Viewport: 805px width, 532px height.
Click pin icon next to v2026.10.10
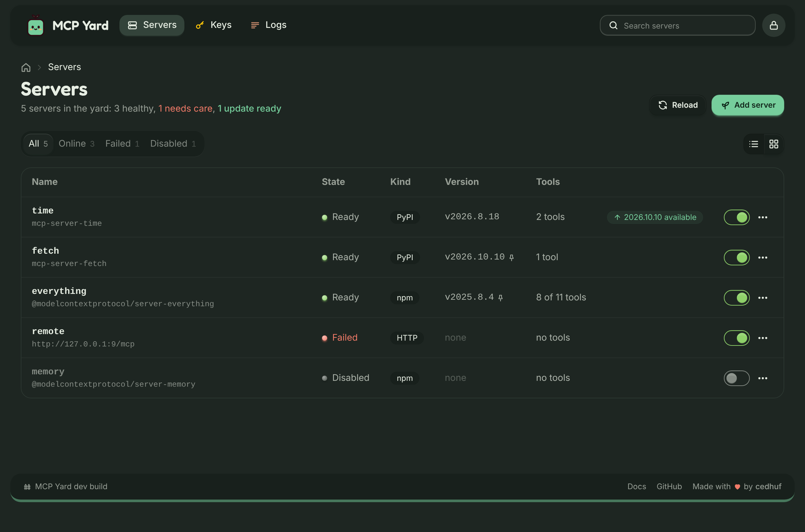511,258
